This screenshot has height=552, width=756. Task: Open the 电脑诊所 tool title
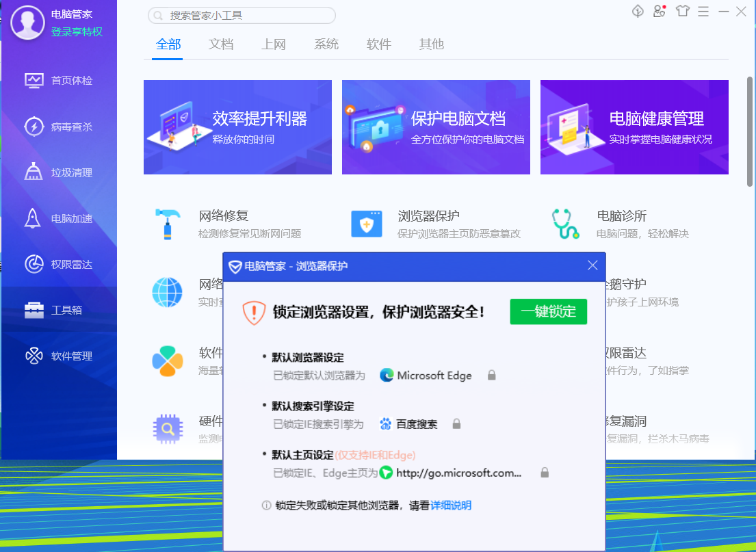(621, 216)
